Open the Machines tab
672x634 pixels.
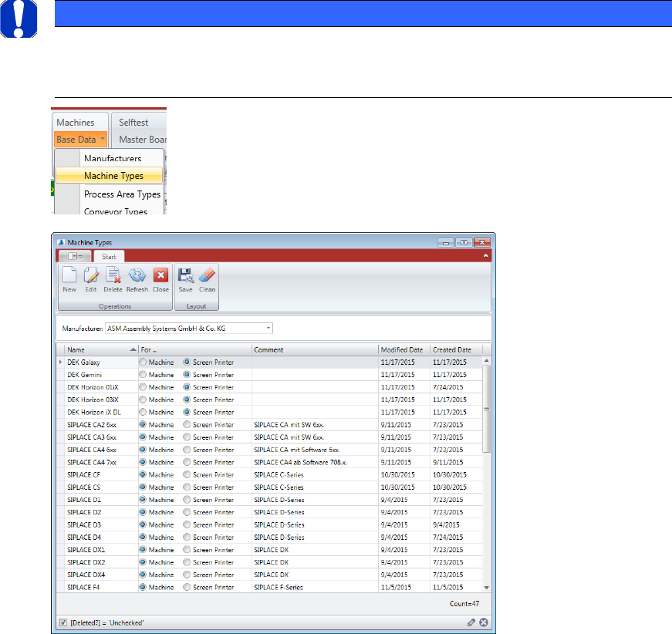76,123
